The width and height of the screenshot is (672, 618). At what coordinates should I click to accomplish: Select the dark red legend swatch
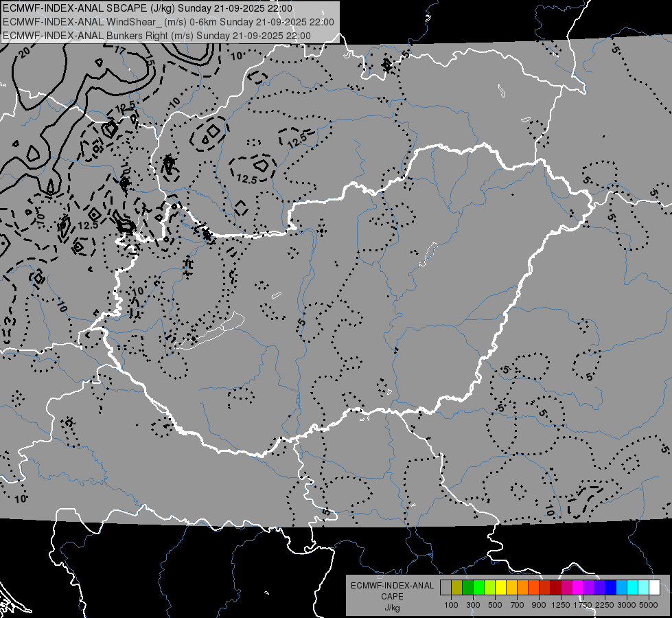pos(556,587)
